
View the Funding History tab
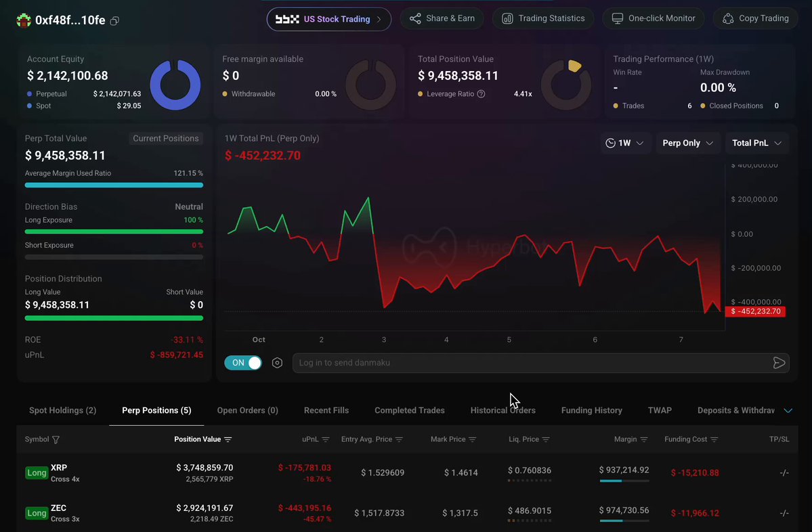click(x=592, y=410)
